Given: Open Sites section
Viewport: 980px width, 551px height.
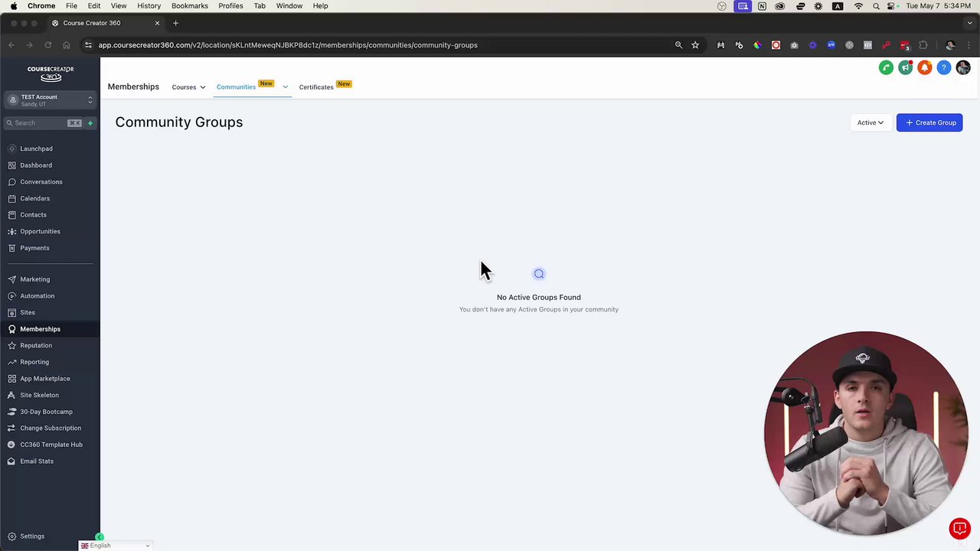Looking at the screenshot, I should [28, 312].
